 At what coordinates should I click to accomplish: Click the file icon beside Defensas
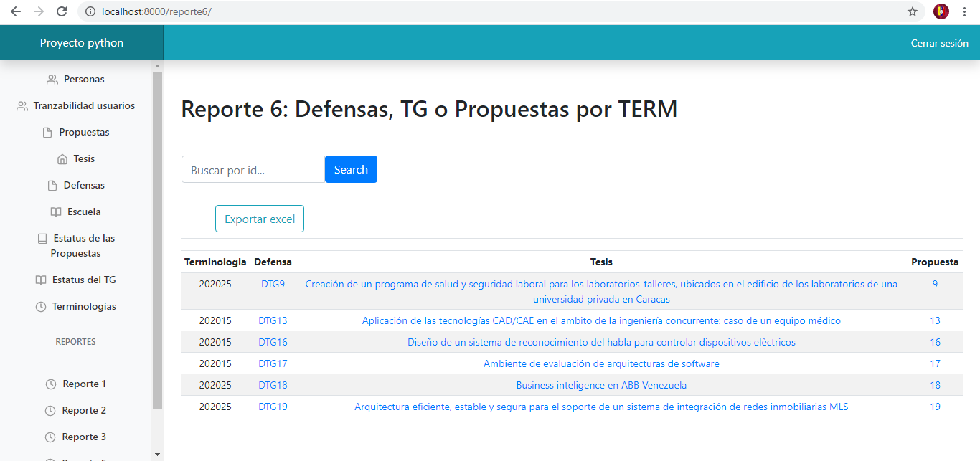coord(52,186)
